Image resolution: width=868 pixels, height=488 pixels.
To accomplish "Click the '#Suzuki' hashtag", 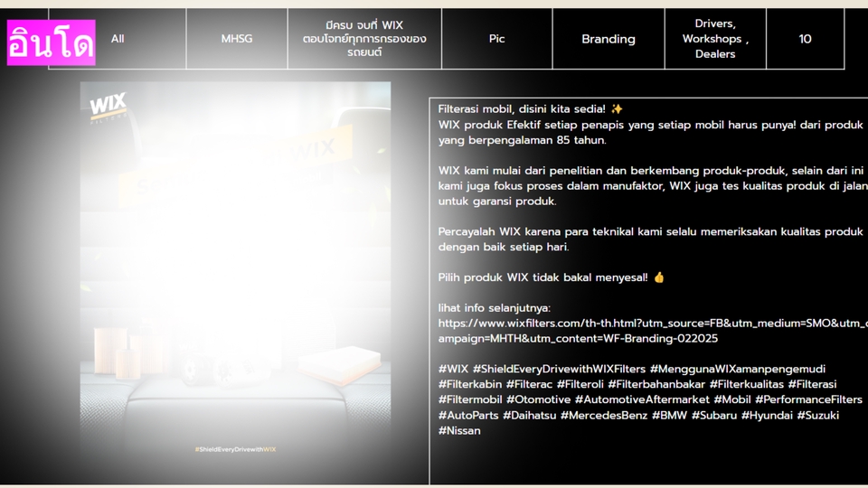I will (x=818, y=416).
